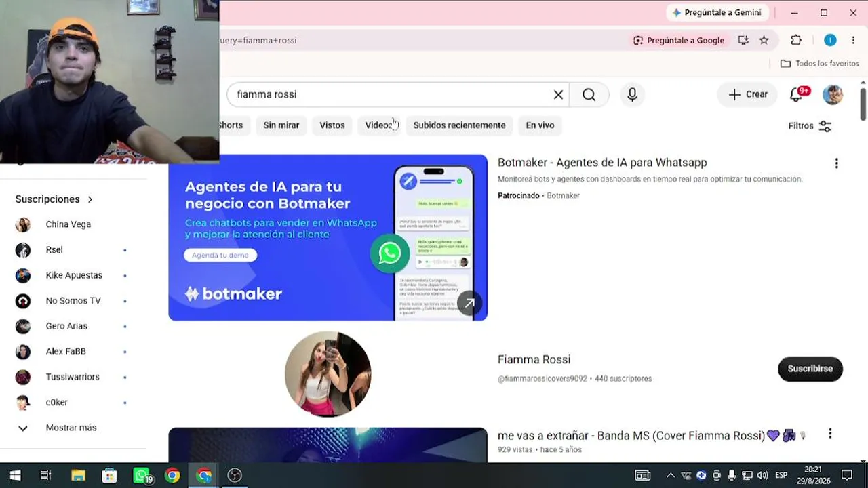The width and height of the screenshot is (868, 488).
Task: Open Task View on the taskbar
Action: pyautogui.click(x=45, y=475)
